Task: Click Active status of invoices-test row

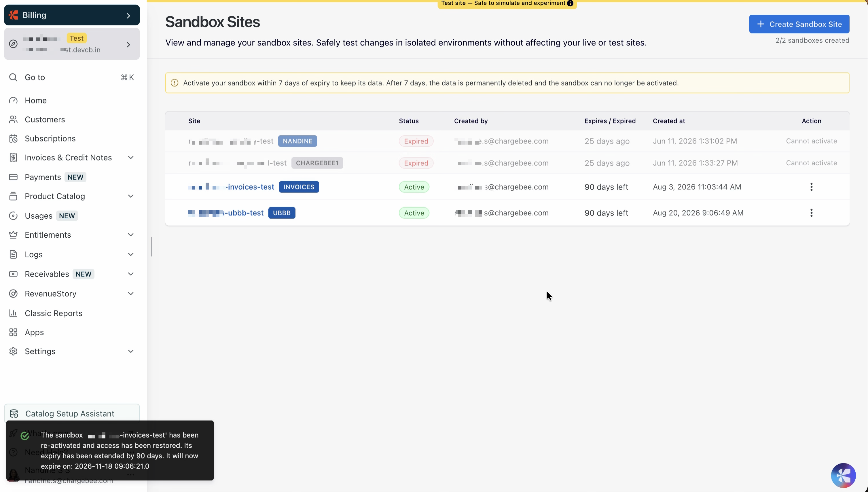Action: (414, 187)
